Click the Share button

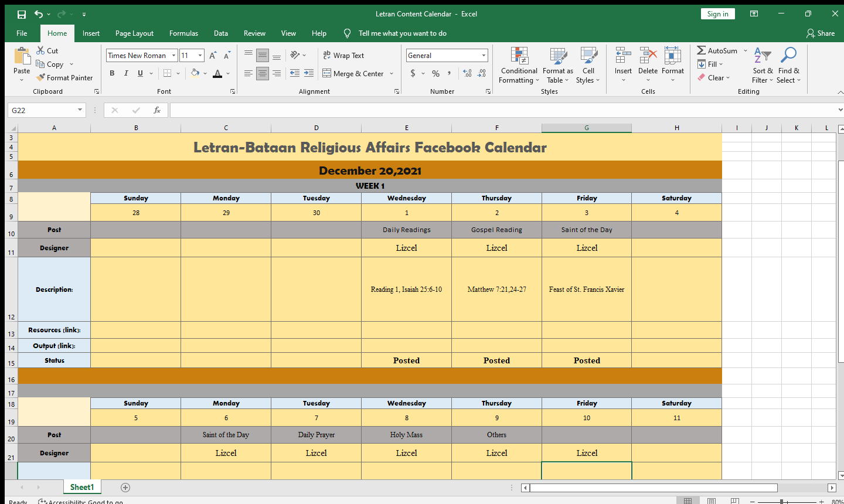(821, 33)
